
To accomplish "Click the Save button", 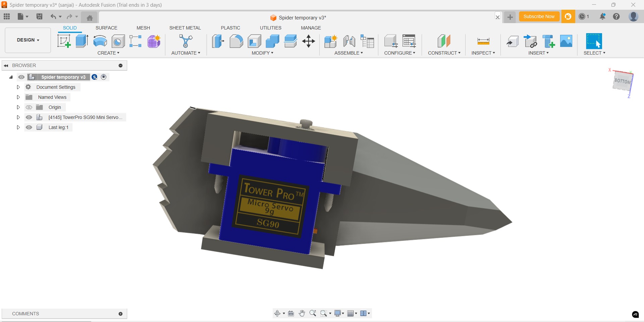I will click(x=39, y=16).
